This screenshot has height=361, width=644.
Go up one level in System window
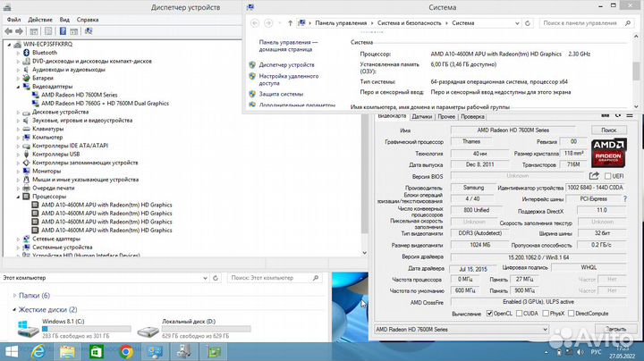pos(290,23)
